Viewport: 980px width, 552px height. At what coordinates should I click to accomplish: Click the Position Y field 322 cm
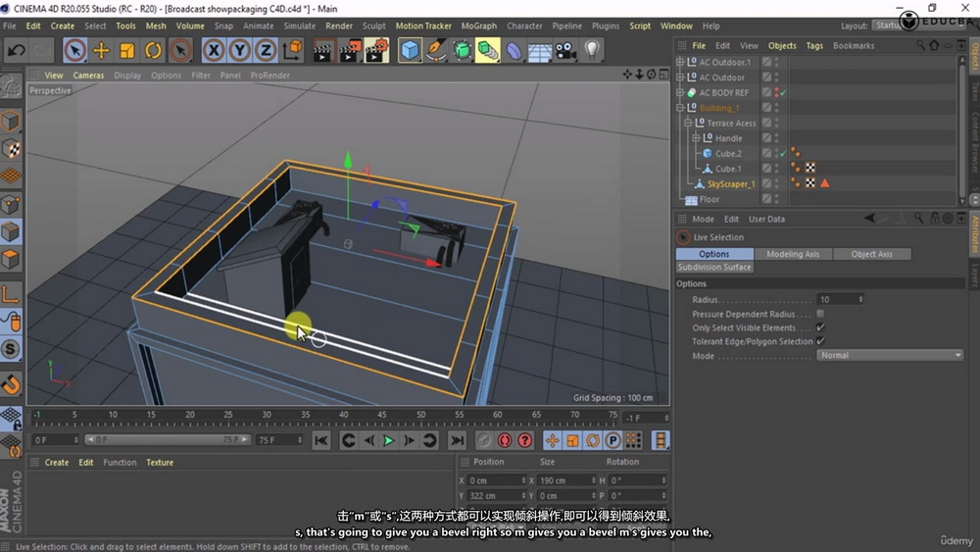click(x=496, y=496)
